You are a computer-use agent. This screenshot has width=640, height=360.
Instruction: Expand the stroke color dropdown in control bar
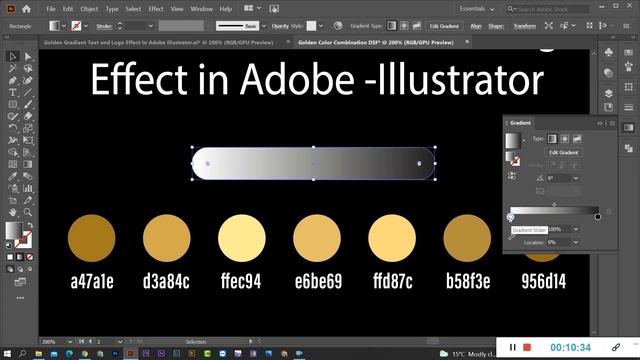(86, 26)
